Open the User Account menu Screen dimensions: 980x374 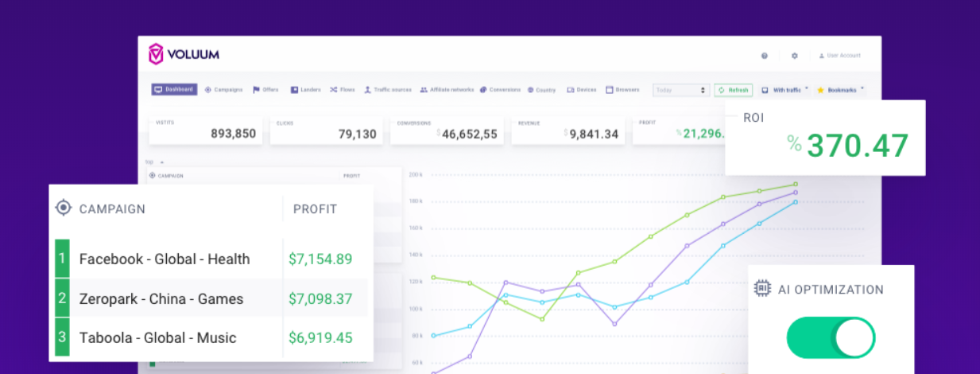point(839,56)
